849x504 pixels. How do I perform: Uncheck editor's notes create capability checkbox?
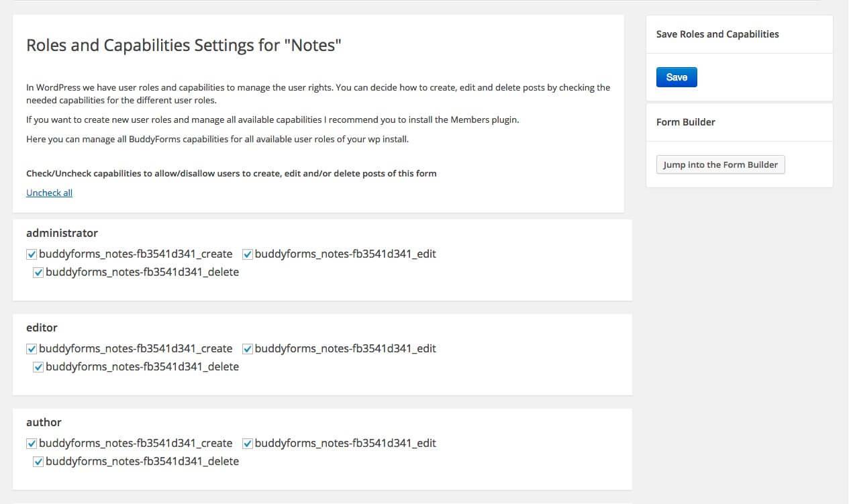pyautogui.click(x=32, y=349)
